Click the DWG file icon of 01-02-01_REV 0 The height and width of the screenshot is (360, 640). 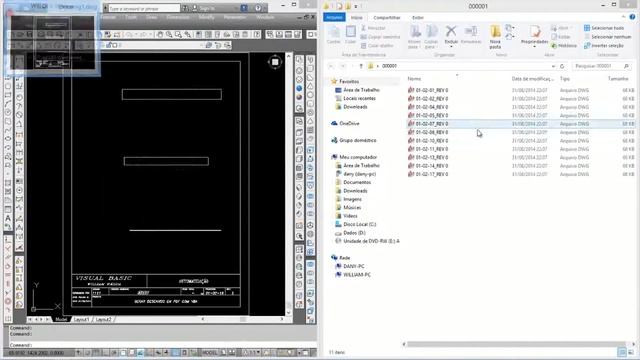point(411,90)
